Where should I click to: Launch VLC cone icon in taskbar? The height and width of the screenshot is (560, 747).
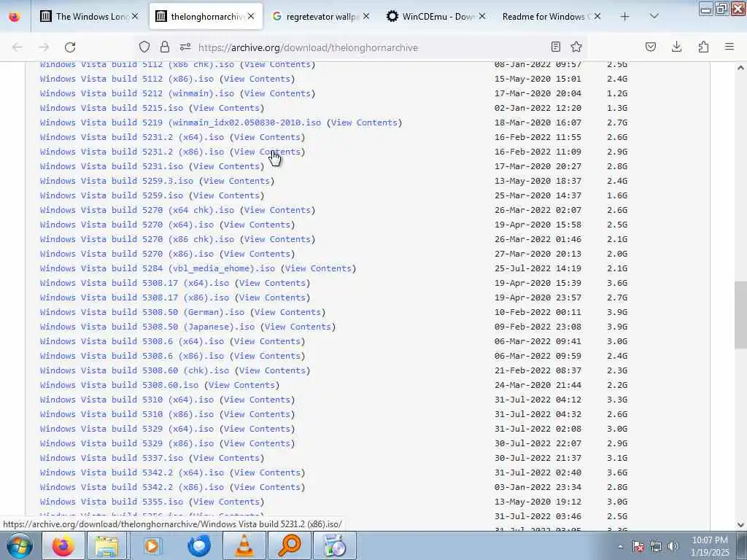244,545
